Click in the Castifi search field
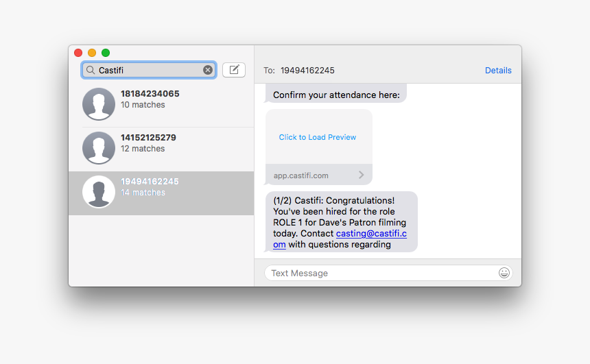This screenshot has height=364, width=590. tap(149, 70)
